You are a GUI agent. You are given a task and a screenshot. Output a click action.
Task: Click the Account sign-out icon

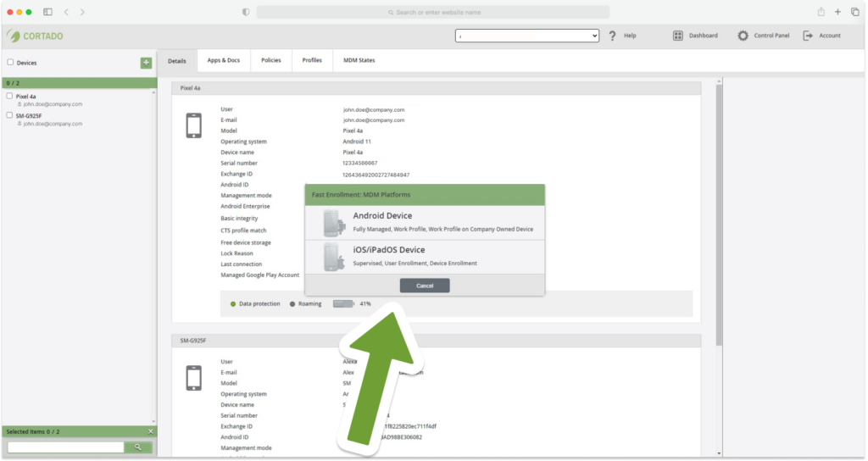(x=808, y=36)
